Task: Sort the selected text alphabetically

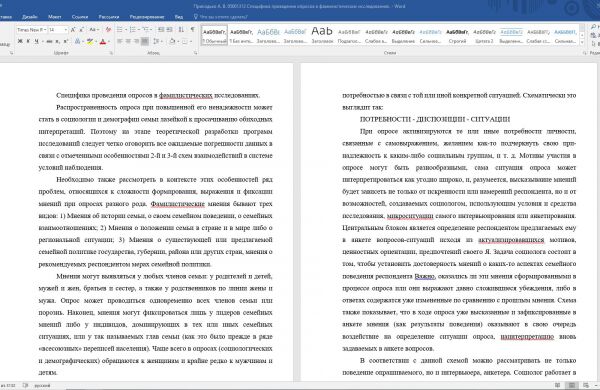Action: 181,29
